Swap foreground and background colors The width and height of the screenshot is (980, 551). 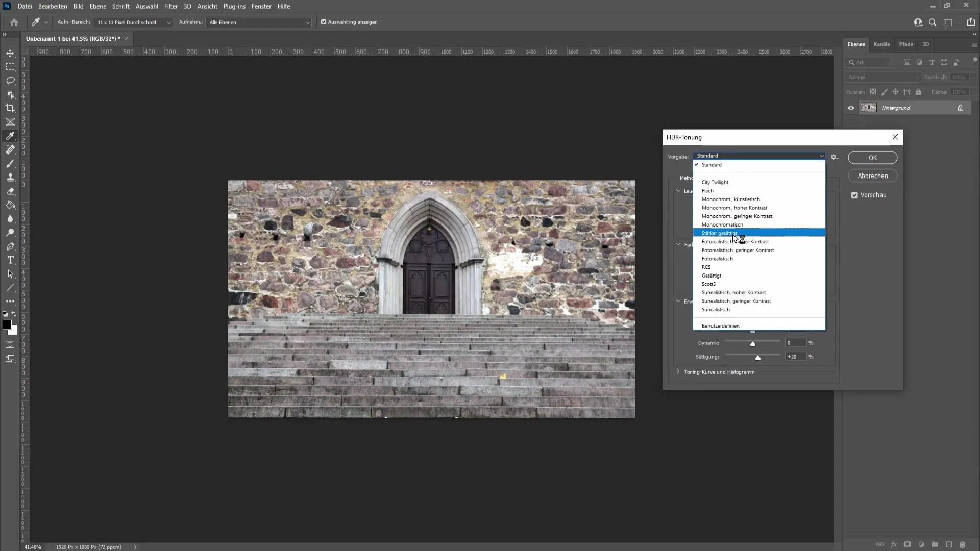coord(14,314)
